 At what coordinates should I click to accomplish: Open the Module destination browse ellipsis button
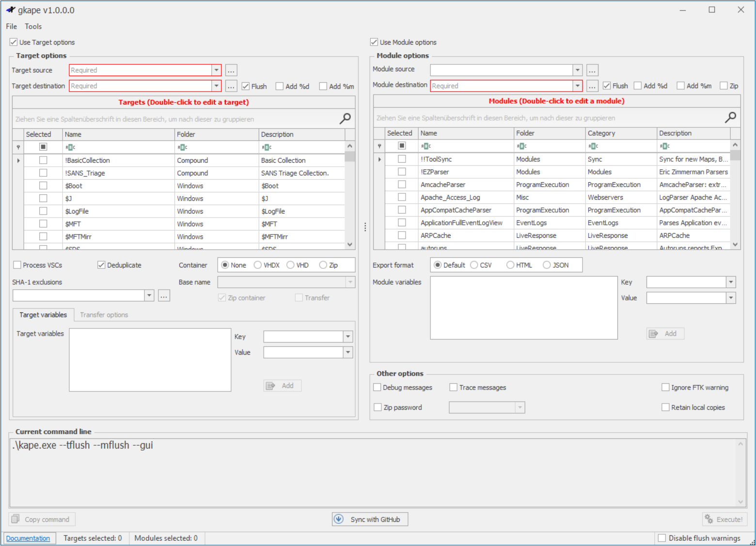(592, 86)
